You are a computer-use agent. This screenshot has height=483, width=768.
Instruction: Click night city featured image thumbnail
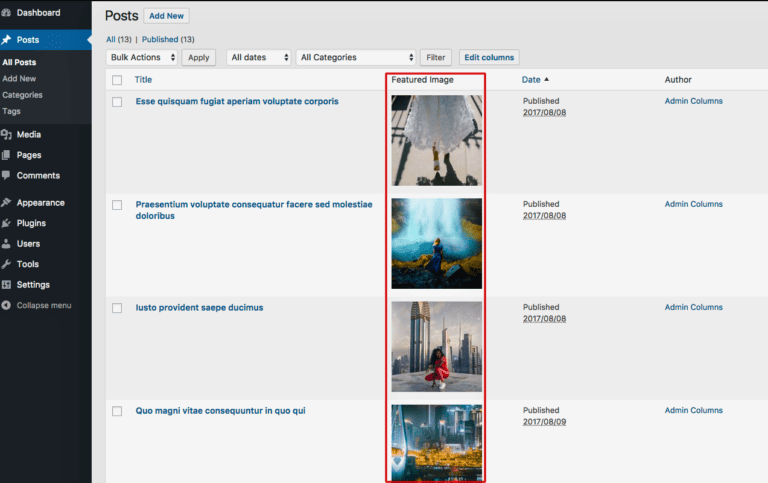pos(436,443)
